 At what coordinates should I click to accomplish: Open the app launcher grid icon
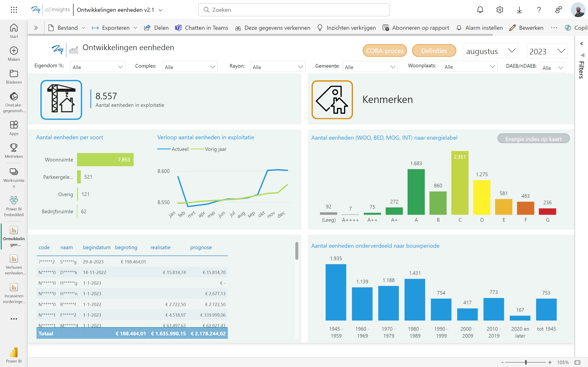(x=14, y=10)
